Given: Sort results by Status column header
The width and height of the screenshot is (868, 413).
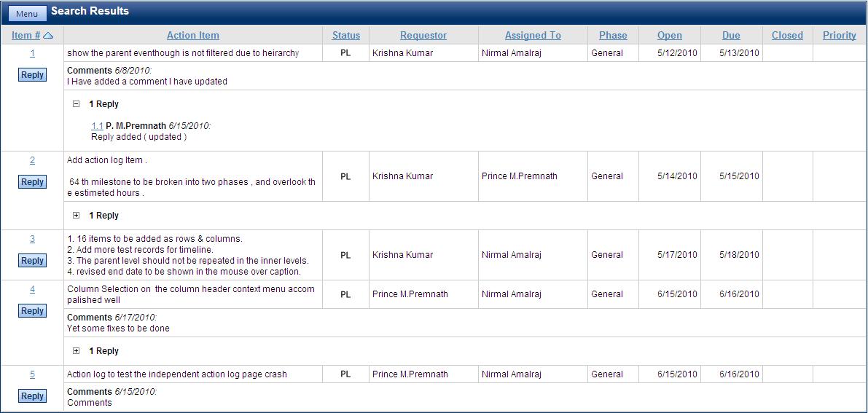Looking at the screenshot, I should click(346, 35).
